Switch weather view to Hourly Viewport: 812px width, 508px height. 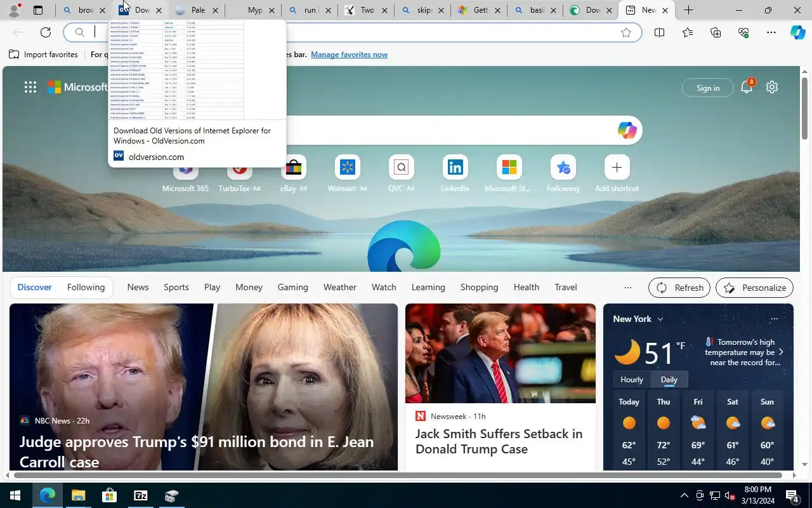(632, 379)
